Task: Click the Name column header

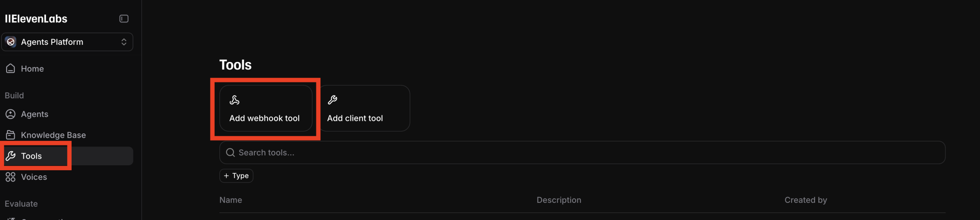Action: [230, 200]
